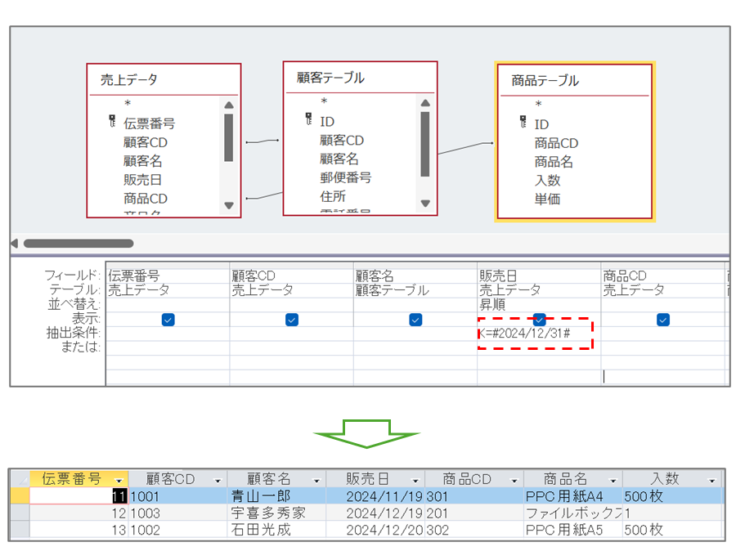The width and height of the screenshot is (736, 560).
Task: Click horizontal scrollbar thumb in diagram pane
Action: pyautogui.click(x=78, y=243)
